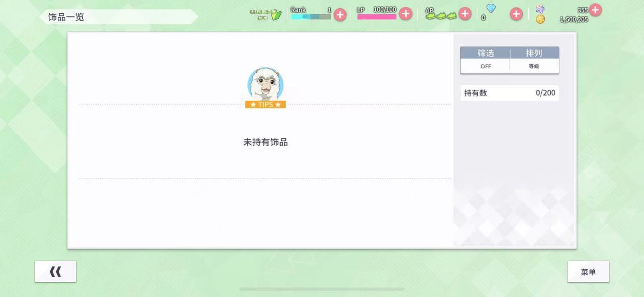Open the 菜单 menu button
Screen dimensions: 644x297
click(x=588, y=272)
